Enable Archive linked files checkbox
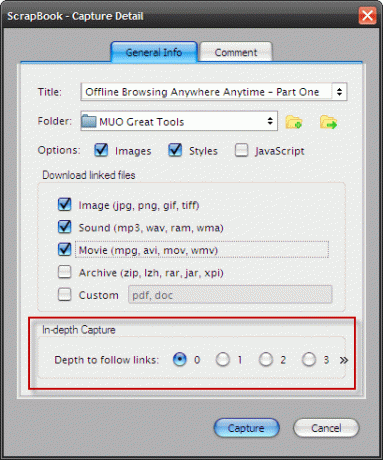The image size is (383, 460). tap(64, 272)
